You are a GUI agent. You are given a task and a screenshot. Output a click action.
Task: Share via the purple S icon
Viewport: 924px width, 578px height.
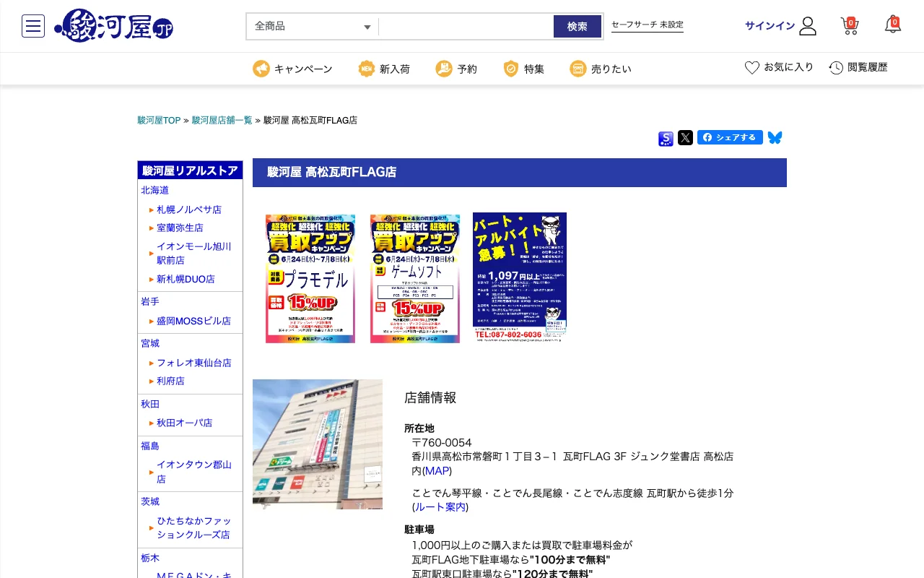point(666,139)
